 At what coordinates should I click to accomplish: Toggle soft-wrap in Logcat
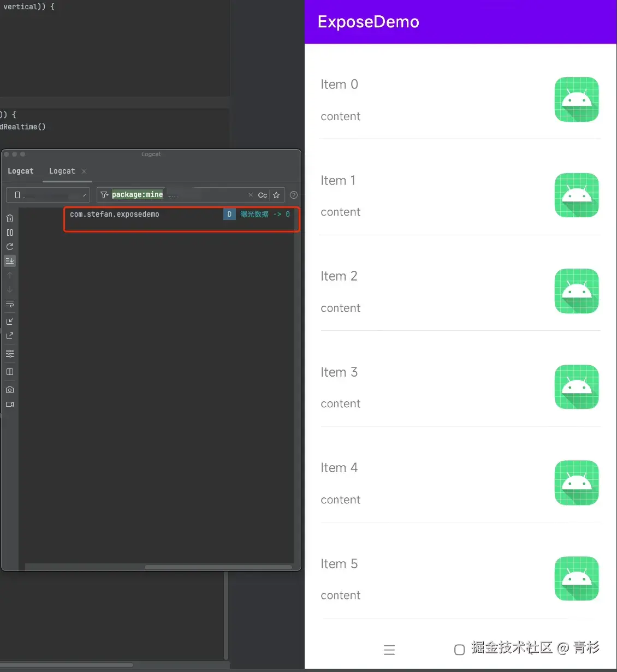tap(10, 304)
